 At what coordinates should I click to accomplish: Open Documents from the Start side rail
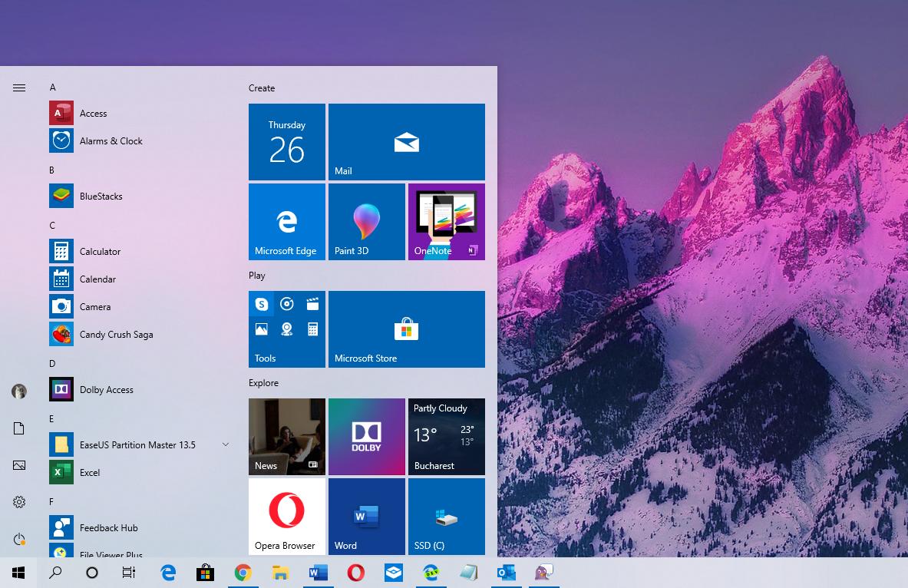19,428
